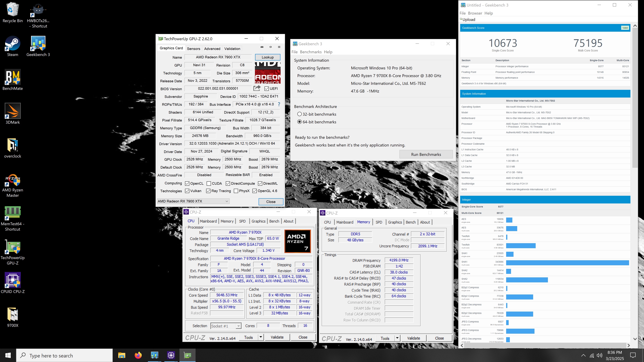Open the Geekbench 3 desktop icon
The width and height of the screenshot is (644, 362).
[x=38, y=46]
